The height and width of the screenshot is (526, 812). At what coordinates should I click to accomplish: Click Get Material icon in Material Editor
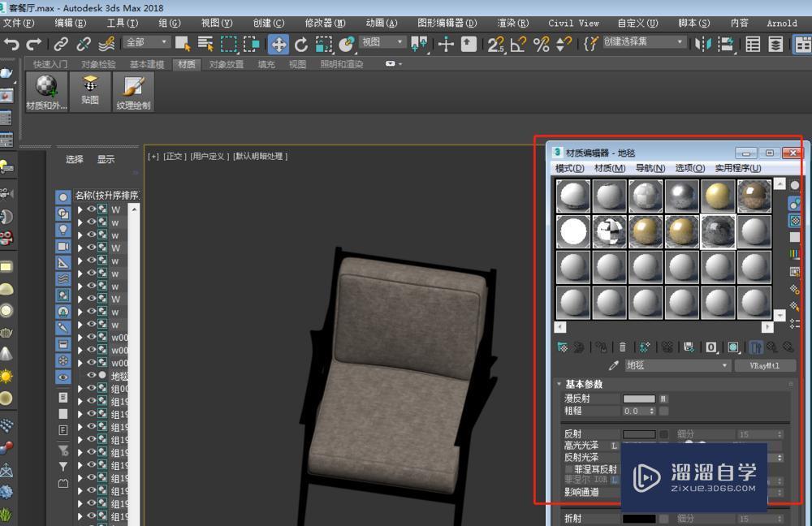click(563, 347)
